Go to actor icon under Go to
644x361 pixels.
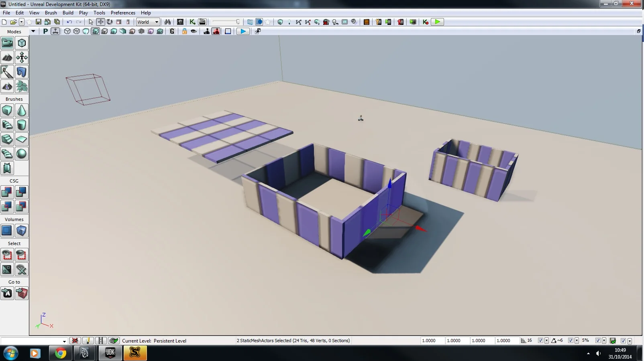[x=7, y=293]
